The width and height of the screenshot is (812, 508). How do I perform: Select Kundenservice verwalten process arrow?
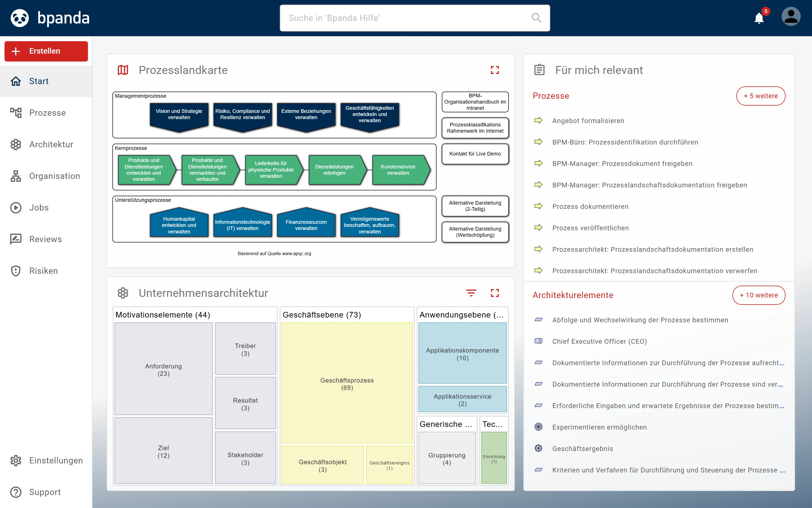(401, 170)
